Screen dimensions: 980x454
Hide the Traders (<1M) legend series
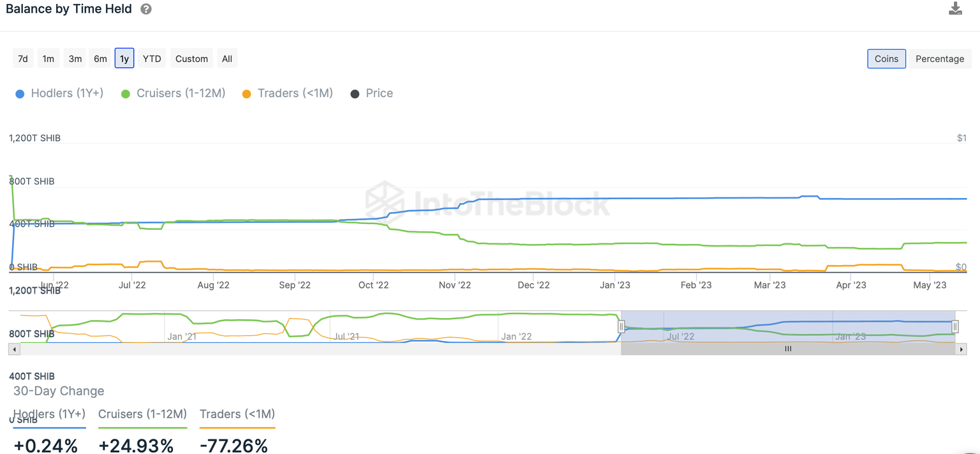click(288, 93)
